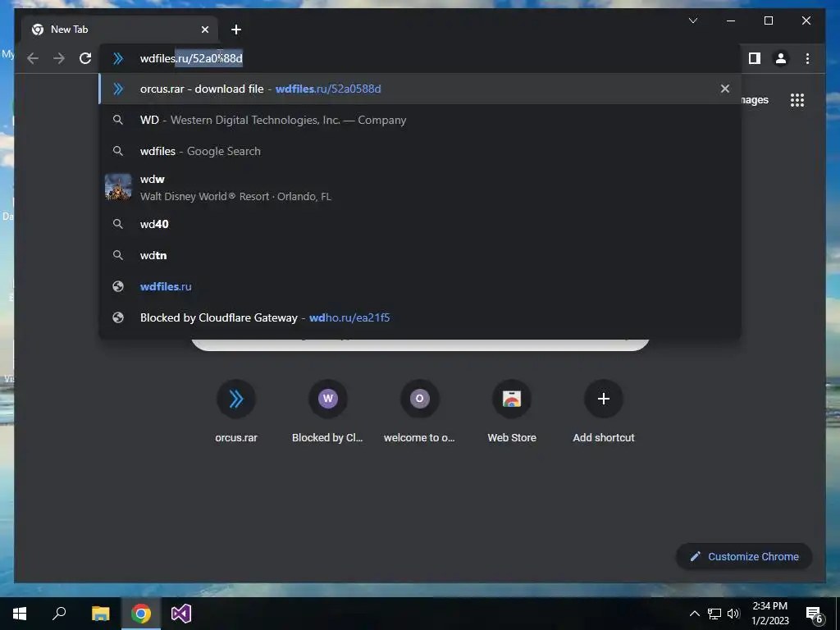Launch Visual Studio from taskbar
This screenshot has height=630, width=840.
[181, 614]
